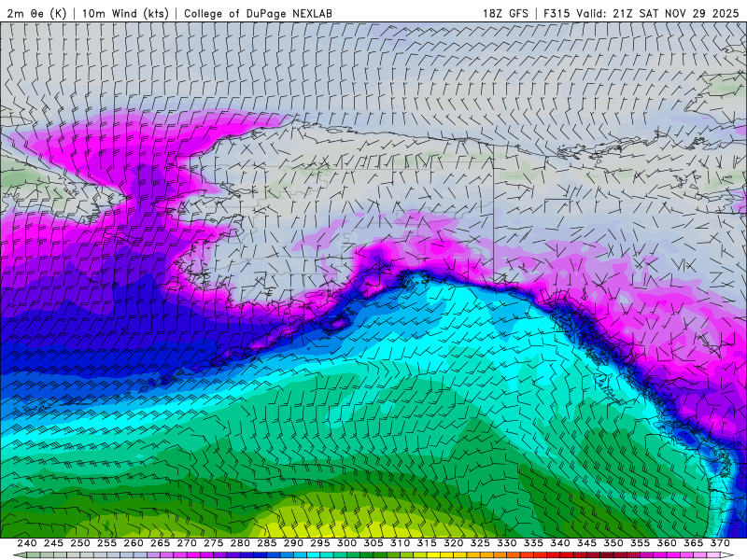
Task: Click the 290 scale label
Action: (293, 543)
